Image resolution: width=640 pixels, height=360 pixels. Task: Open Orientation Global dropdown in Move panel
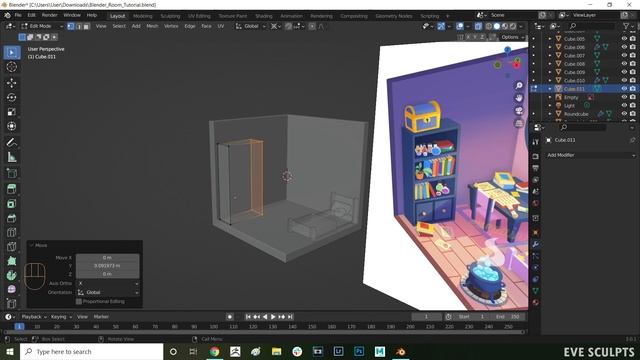107,292
